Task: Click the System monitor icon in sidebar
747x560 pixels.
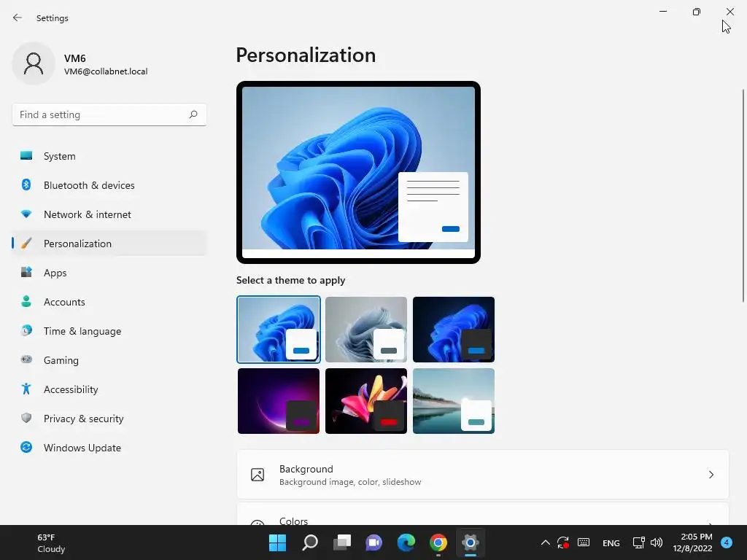Action: tap(26, 156)
